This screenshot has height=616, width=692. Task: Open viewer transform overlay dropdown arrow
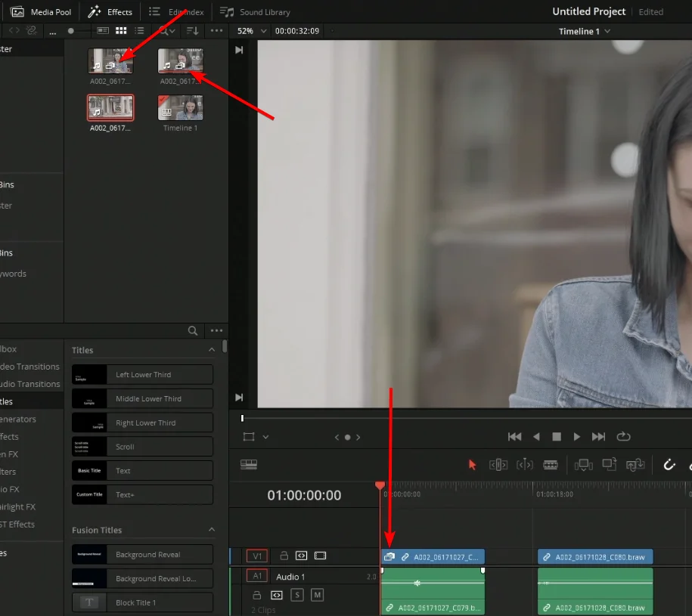click(265, 438)
